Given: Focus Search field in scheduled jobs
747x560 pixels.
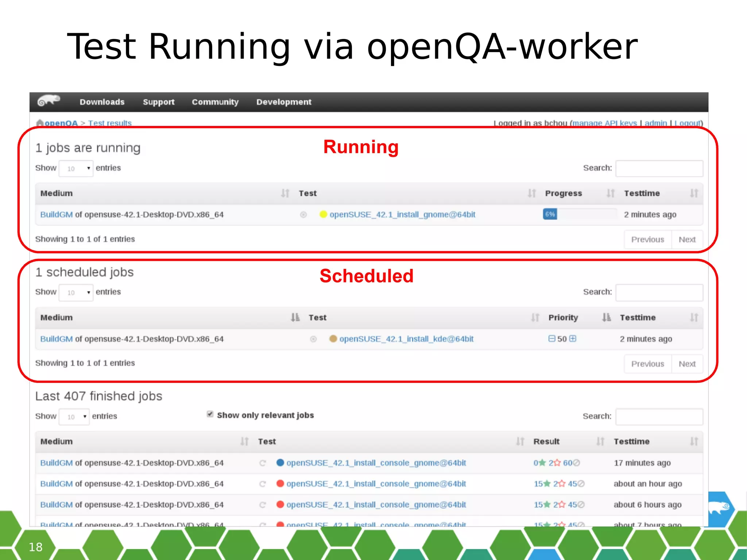Looking at the screenshot, I should point(659,293).
